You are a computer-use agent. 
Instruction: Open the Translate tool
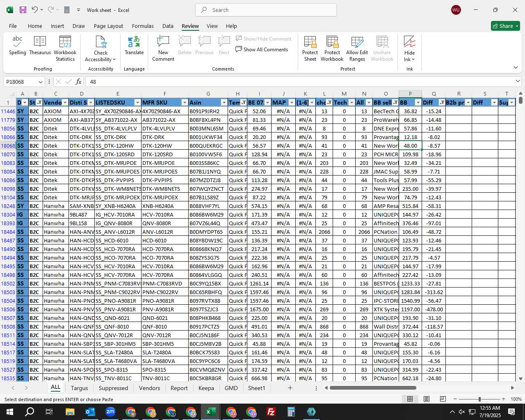point(134,46)
